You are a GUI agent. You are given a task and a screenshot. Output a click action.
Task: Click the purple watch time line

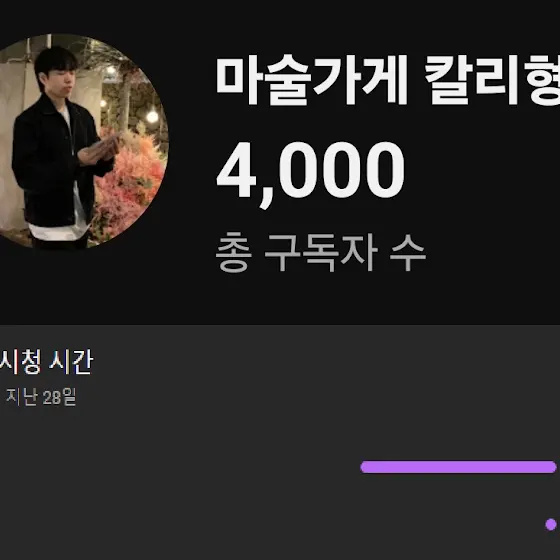coord(459,467)
